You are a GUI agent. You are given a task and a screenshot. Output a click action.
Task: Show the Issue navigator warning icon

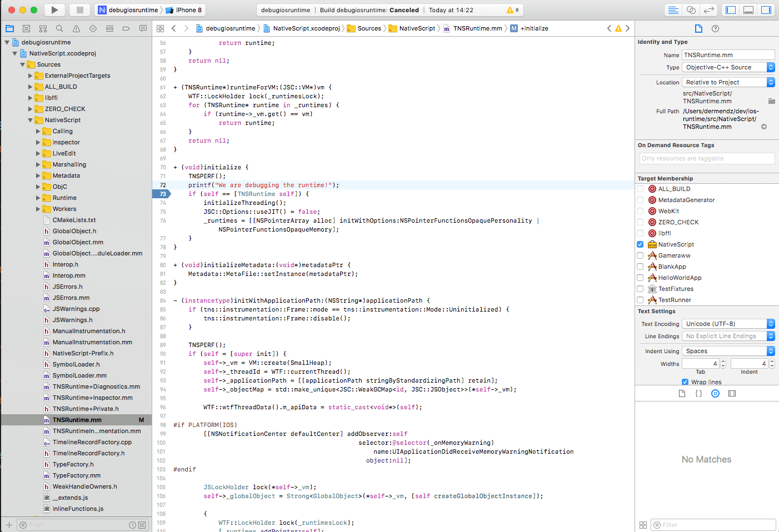pos(76,28)
